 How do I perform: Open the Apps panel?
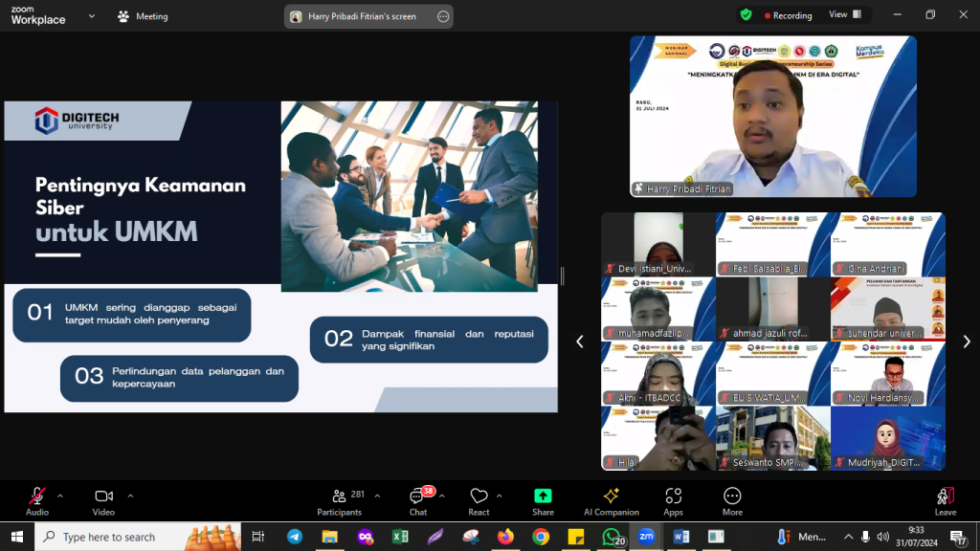673,501
